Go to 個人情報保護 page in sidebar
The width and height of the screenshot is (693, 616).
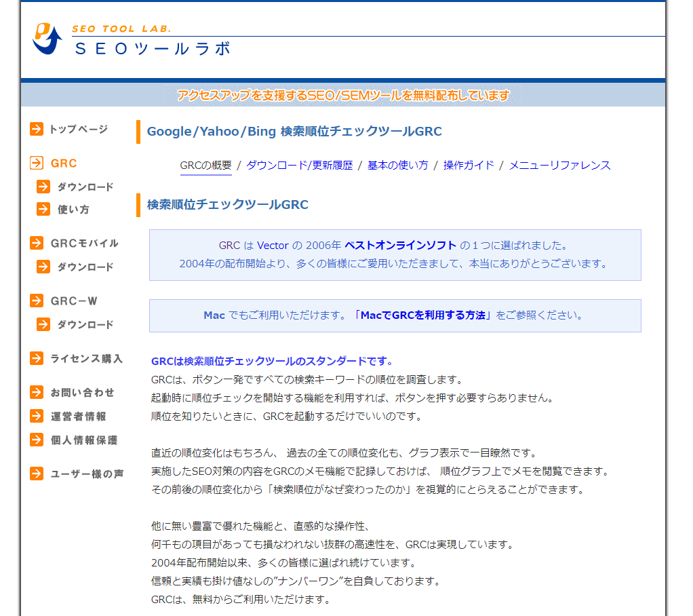point(84,440)
